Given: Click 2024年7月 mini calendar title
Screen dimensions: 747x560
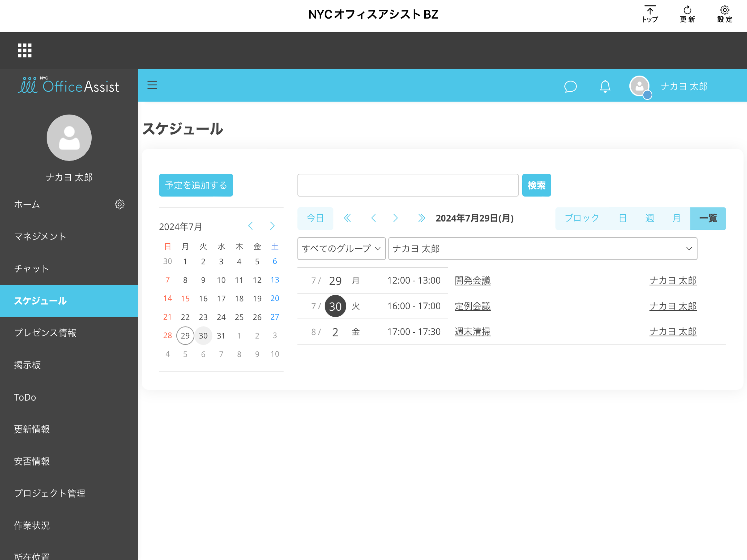Looking at the screenshot, I should (x=180, y=227).
